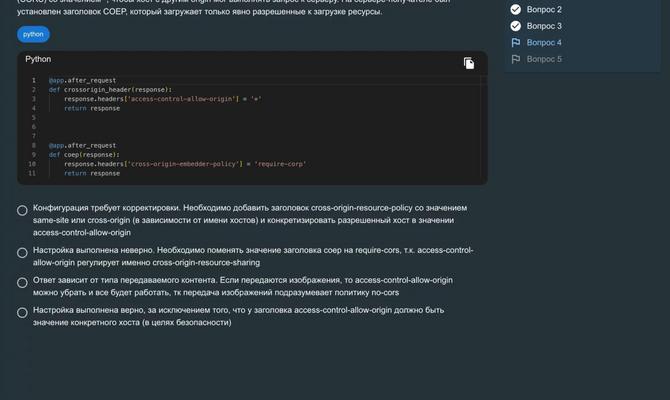The image size is (670, 400).
Task: Click the Python header of the code block
Action: coord(38,60)
